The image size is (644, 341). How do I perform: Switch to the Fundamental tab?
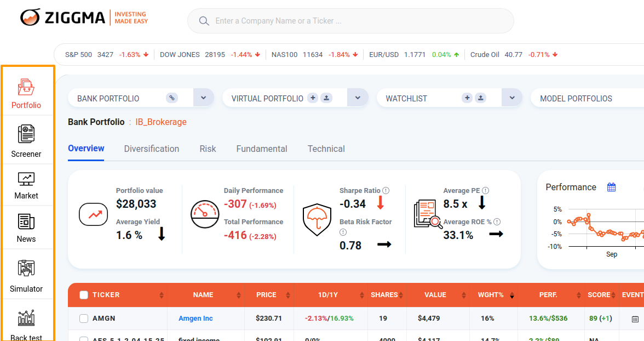(262, 149)
